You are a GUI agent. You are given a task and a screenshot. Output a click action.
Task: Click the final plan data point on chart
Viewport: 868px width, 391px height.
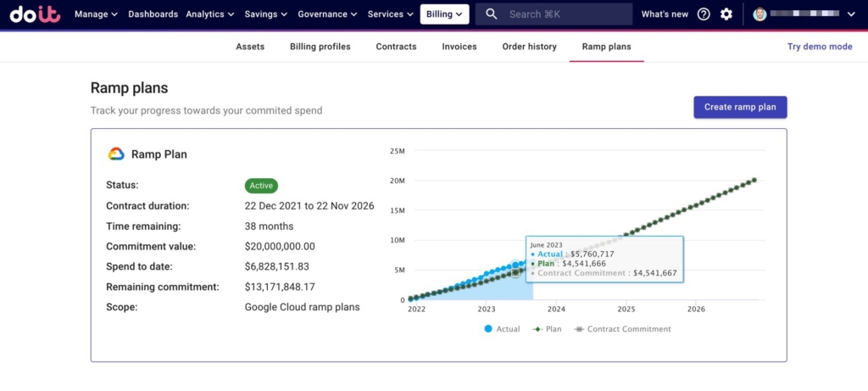click(754, 180)
